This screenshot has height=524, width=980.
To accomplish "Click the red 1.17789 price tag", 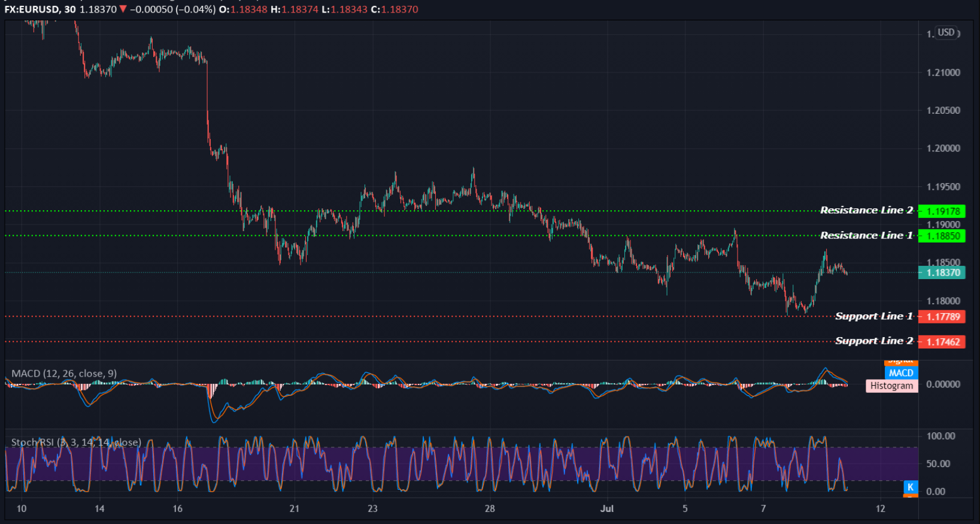I will (x=942, y=317).
